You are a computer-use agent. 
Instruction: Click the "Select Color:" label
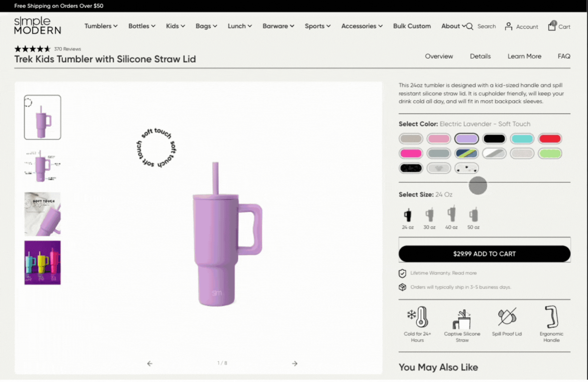click(418, 124)
